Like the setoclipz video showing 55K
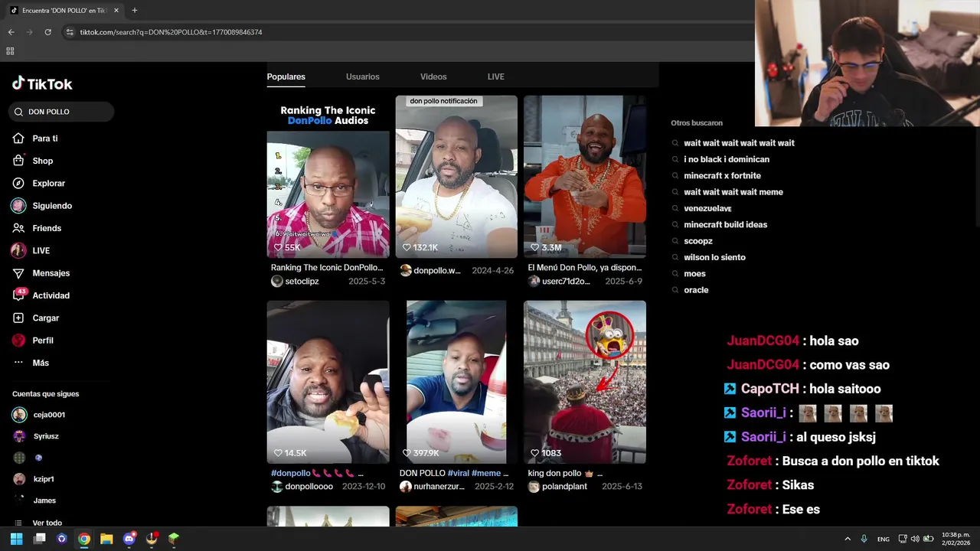 pos(278,248)
